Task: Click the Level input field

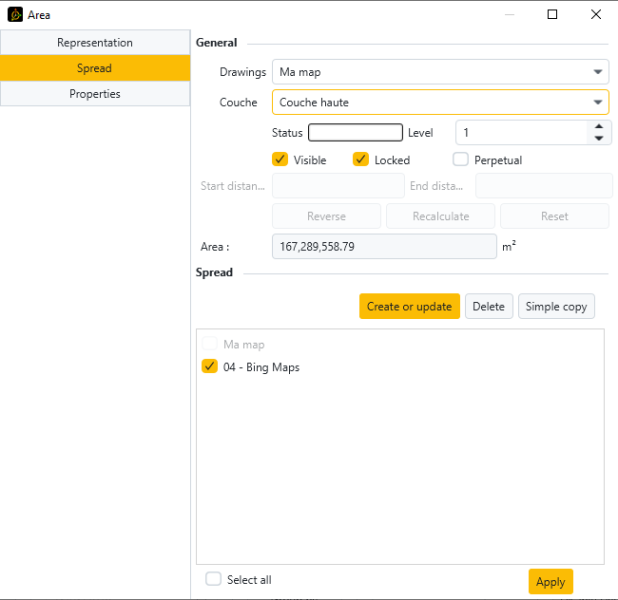Action: pyautogui.click(x=520, y=132)
